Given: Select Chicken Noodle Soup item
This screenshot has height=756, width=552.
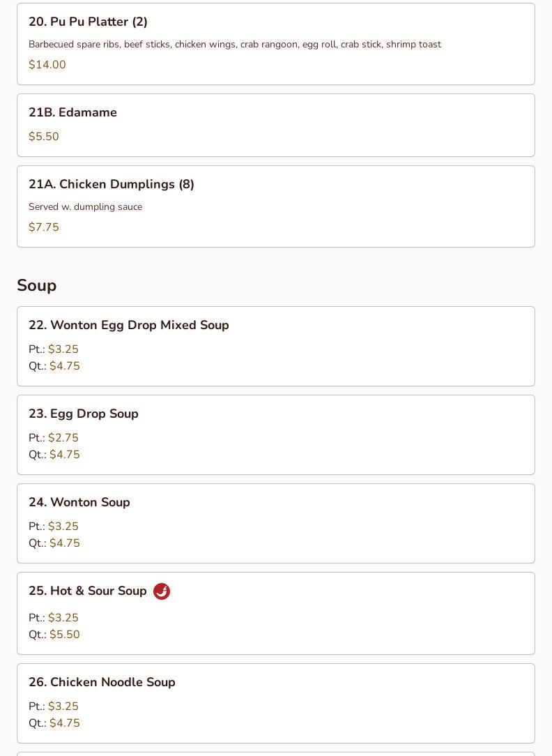Looking at the screenshot, I should point(102,682).
